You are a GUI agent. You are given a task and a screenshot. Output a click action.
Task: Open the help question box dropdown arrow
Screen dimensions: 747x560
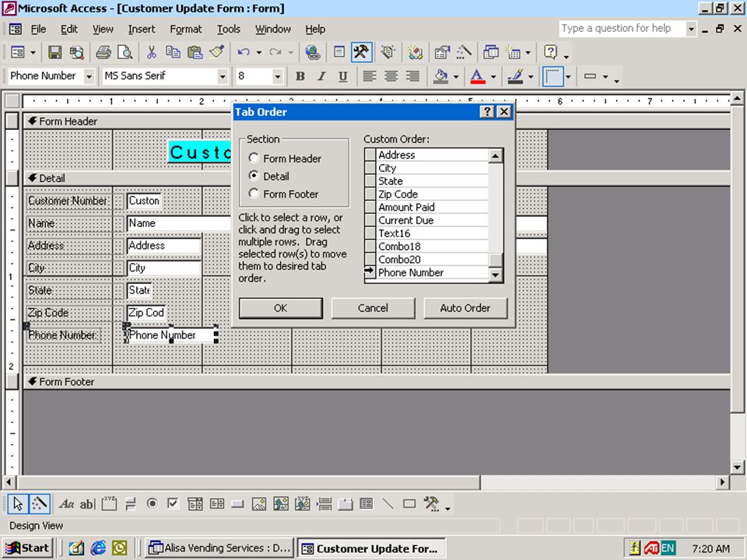691,29
